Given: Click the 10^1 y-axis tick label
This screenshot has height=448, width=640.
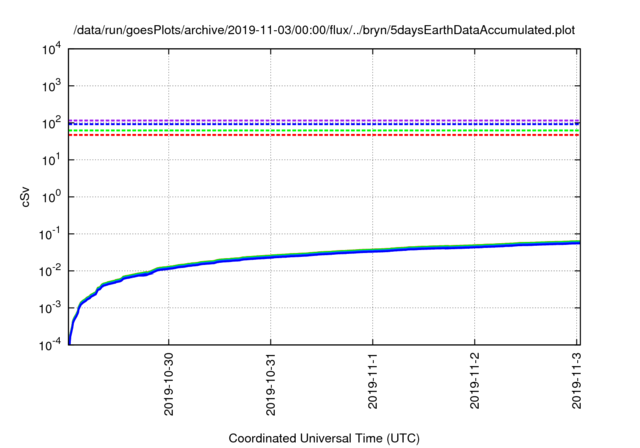Looking at the screenshot, I should pos(51,160).
